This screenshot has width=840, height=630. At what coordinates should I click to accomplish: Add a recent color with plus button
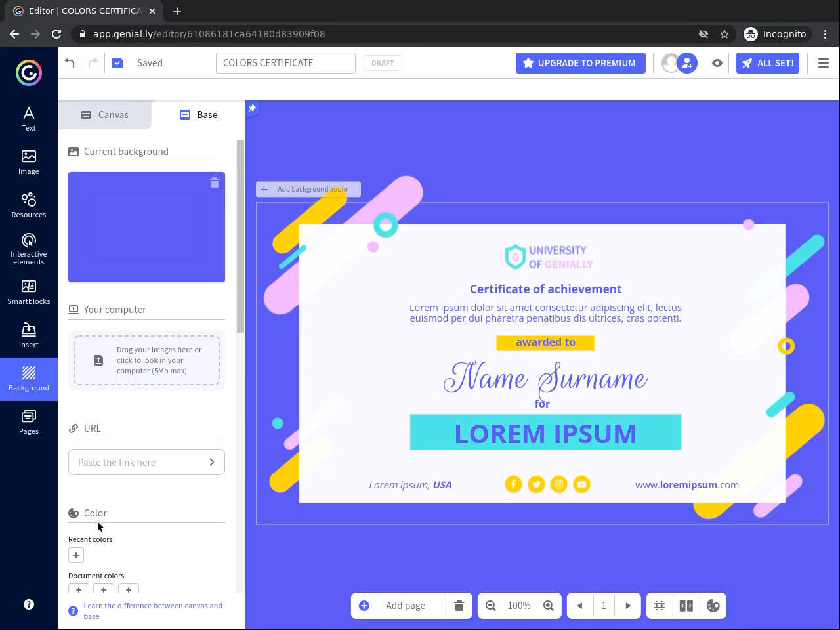pos(76,555)
